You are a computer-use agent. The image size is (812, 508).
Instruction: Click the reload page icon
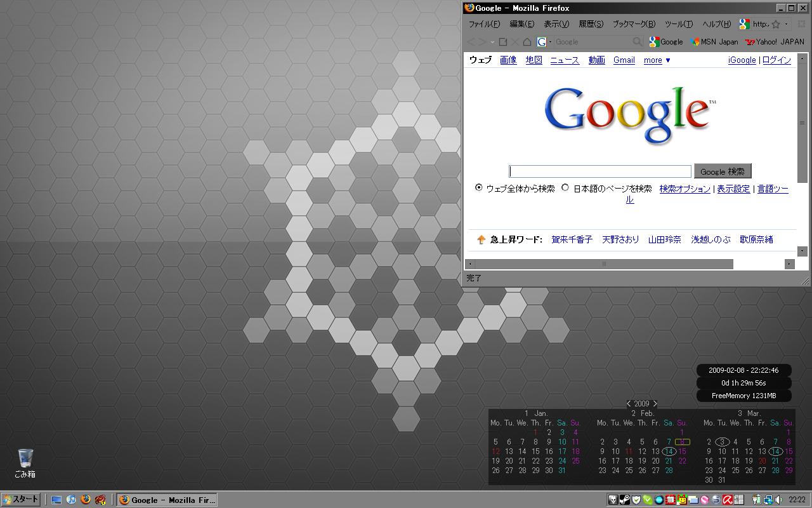click(503, 42)
